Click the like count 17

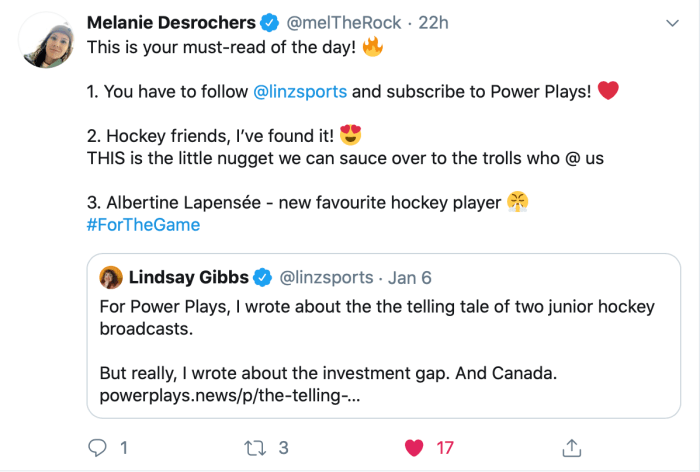(444, 448)
